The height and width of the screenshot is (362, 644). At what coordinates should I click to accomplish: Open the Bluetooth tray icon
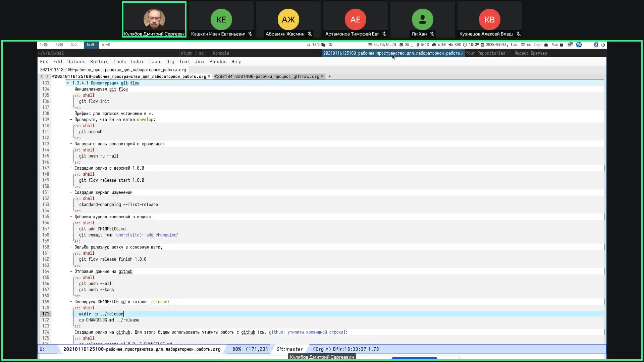point(596,45)
